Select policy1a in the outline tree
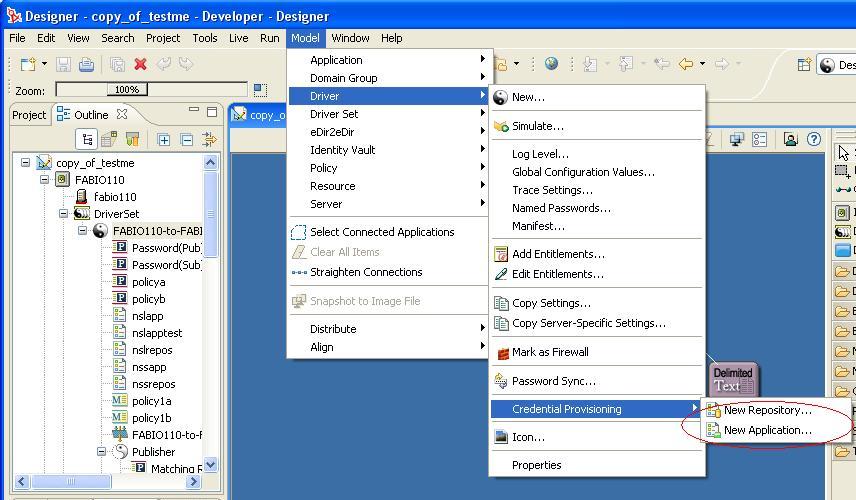 coord(151,401)
